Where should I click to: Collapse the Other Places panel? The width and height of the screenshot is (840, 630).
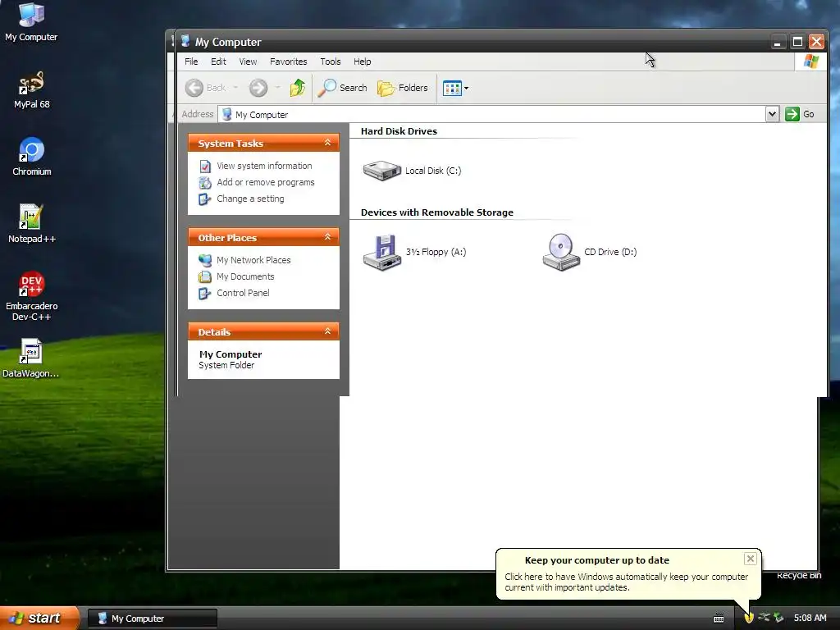[327, 237]
